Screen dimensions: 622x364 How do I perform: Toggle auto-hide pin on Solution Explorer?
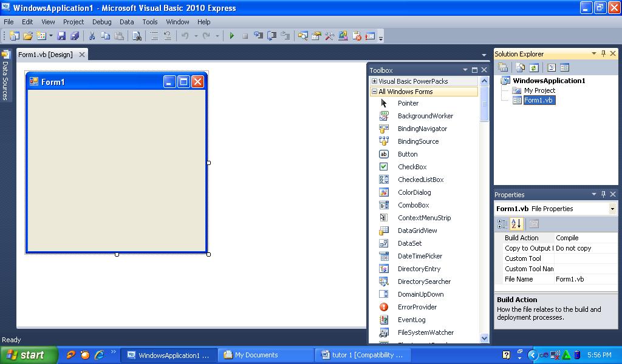pyautogui.click(x=603, y=53)
